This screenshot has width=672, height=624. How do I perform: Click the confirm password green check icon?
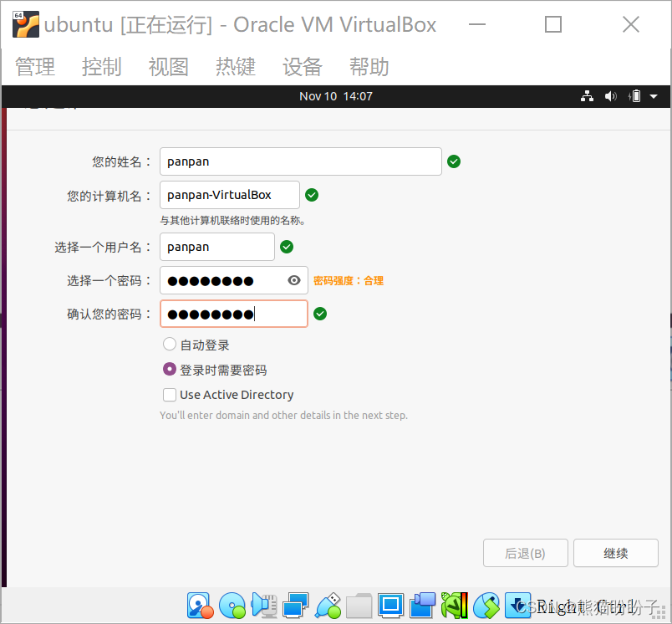[x=320, y=314]
